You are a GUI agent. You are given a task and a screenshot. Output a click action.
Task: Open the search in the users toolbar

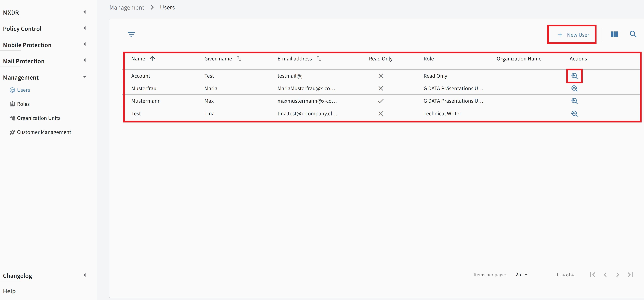click(x=634, y=34)
